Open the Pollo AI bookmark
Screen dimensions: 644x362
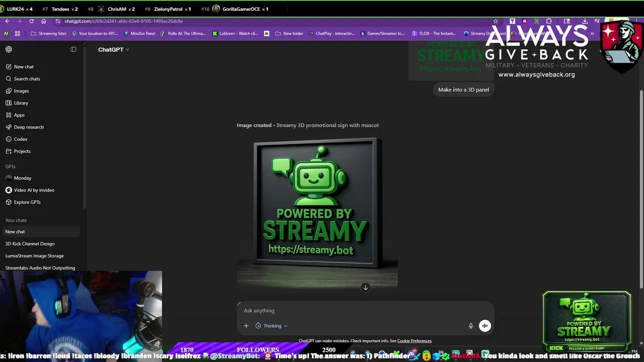coord(183,34)
